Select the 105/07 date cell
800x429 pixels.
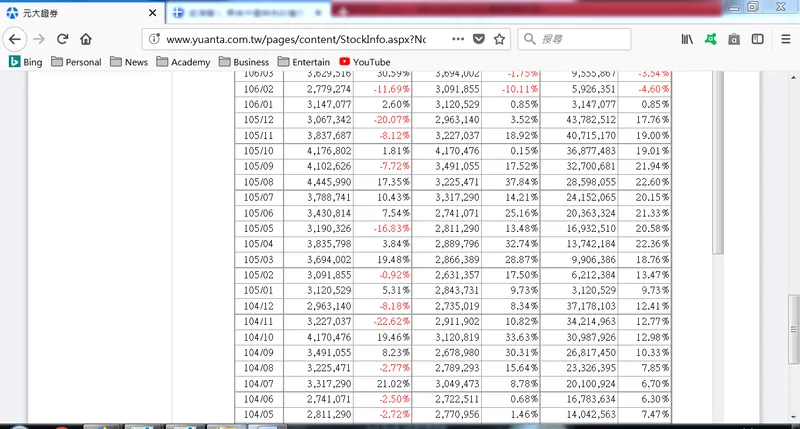point(259,197)
